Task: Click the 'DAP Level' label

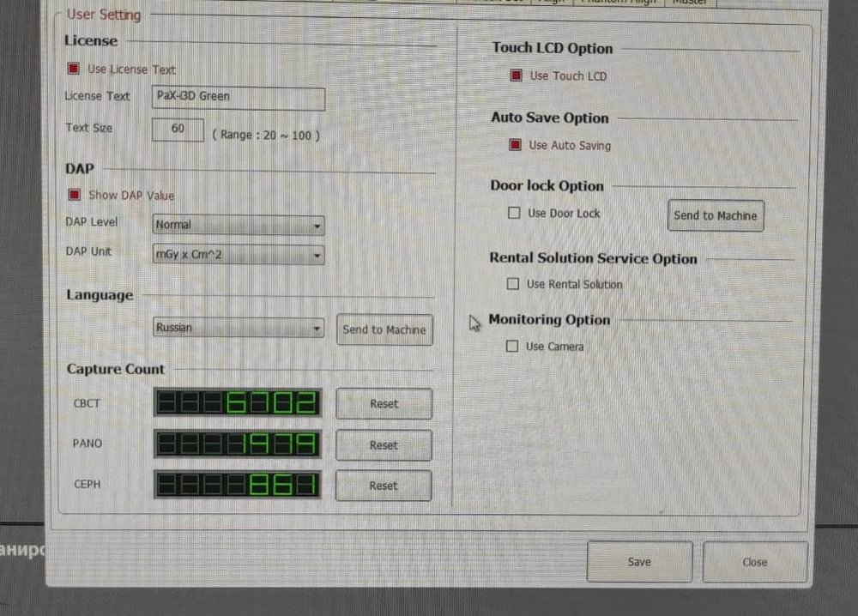Action: (x=92, y=221)
